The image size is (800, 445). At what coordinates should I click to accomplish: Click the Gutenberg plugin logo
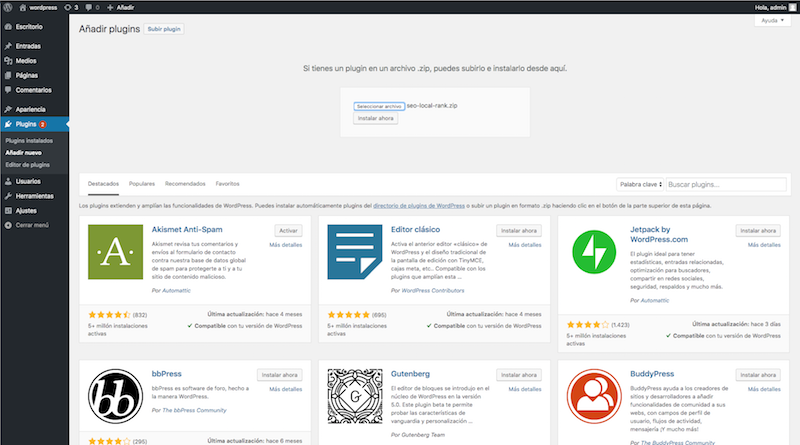click(355, 397)
